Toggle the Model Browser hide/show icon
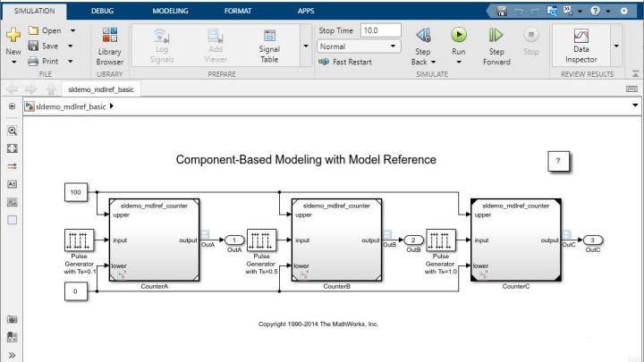 (12, 106)
